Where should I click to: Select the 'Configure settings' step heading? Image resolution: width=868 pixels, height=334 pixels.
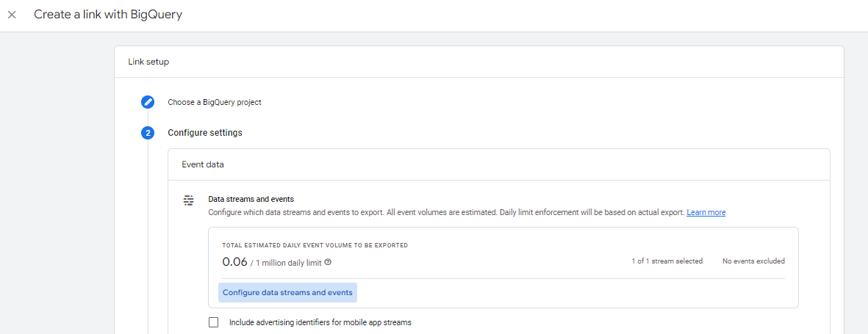(x=204, y=133)
